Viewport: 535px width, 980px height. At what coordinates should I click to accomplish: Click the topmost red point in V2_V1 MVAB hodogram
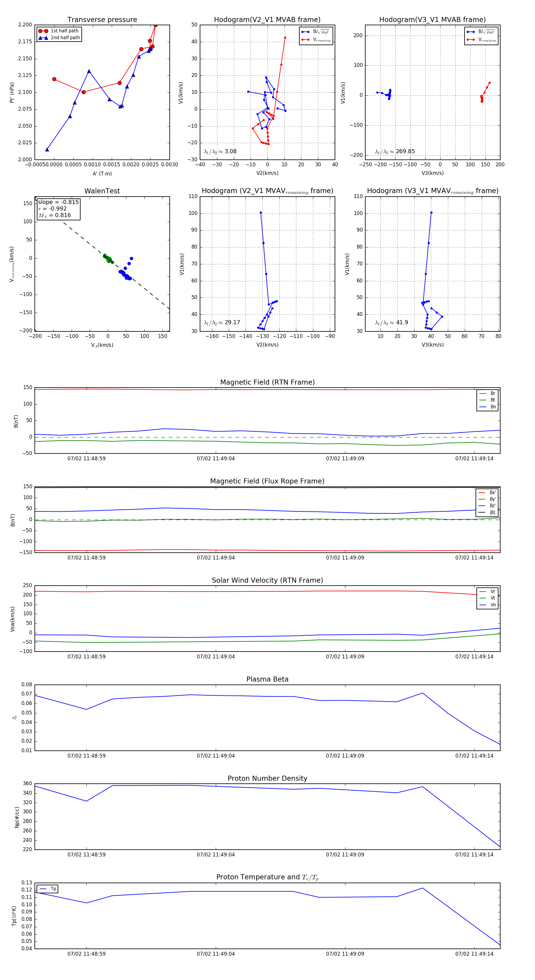(285, 38)
